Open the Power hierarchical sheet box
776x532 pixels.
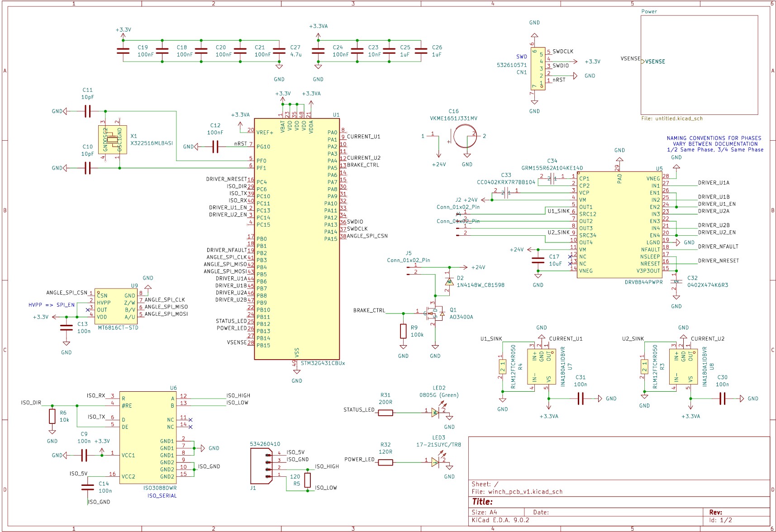point(700,65)
